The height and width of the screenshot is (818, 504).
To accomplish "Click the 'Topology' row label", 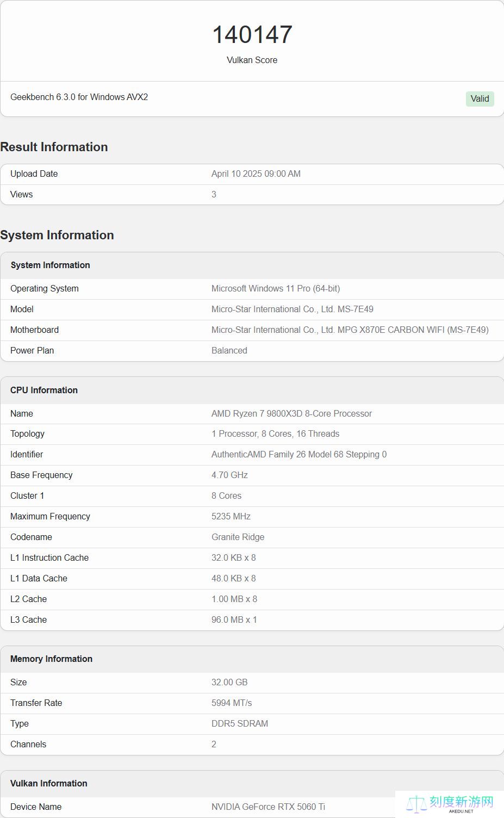I will (x=27, y=434).
